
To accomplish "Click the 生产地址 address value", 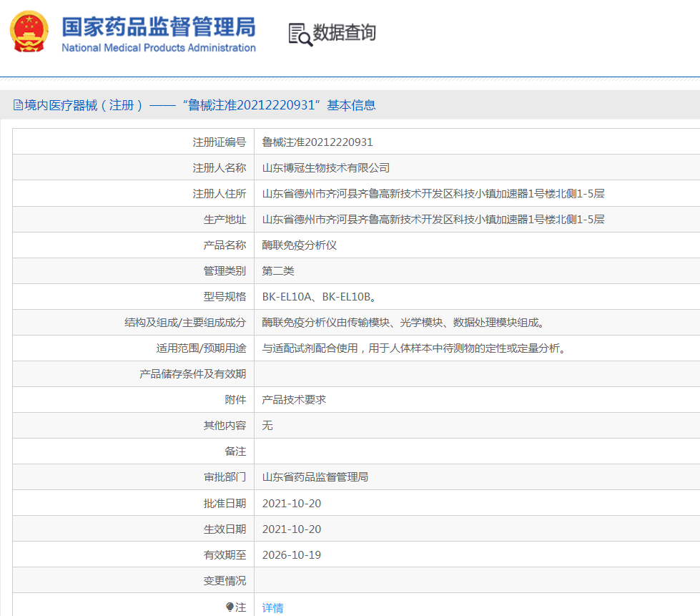I will (x=433, y=220).
